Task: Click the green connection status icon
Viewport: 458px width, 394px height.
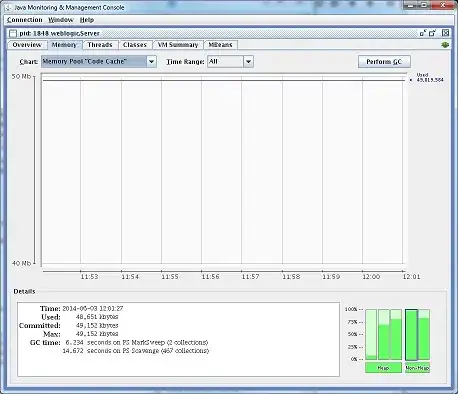Action: pyautogui.click(x=445, y=45)
